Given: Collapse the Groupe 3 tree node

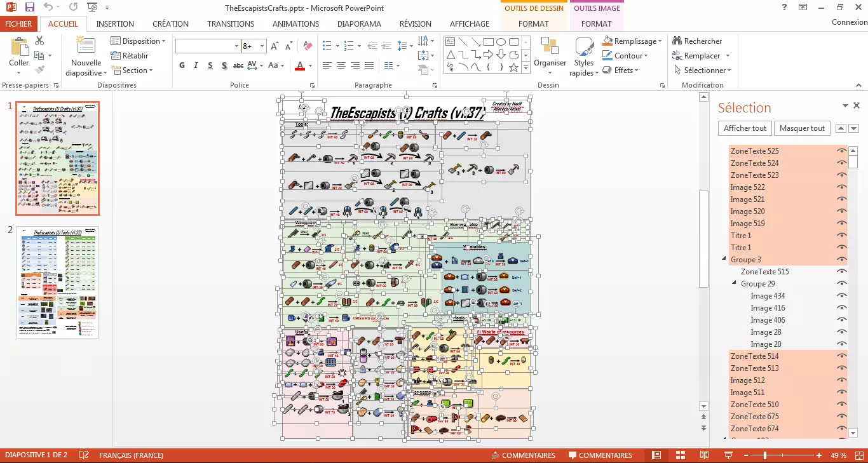Looking at the screenshot, I should click(724, 259).
